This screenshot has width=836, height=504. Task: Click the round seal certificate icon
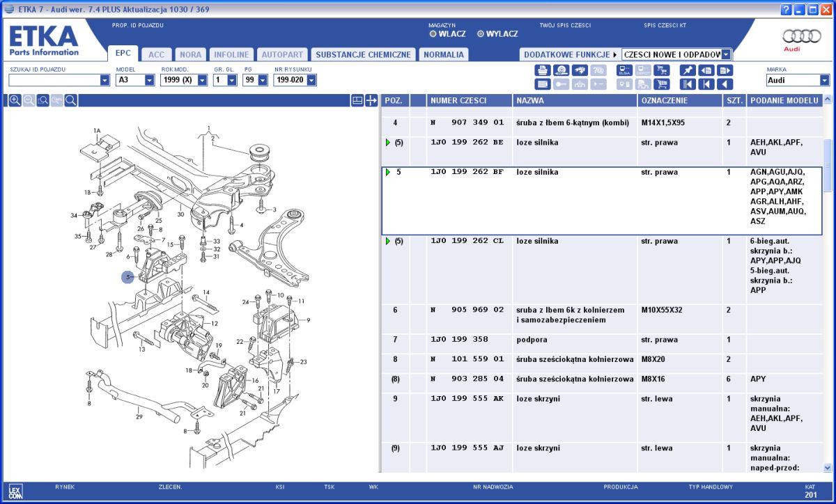(562, 70)
